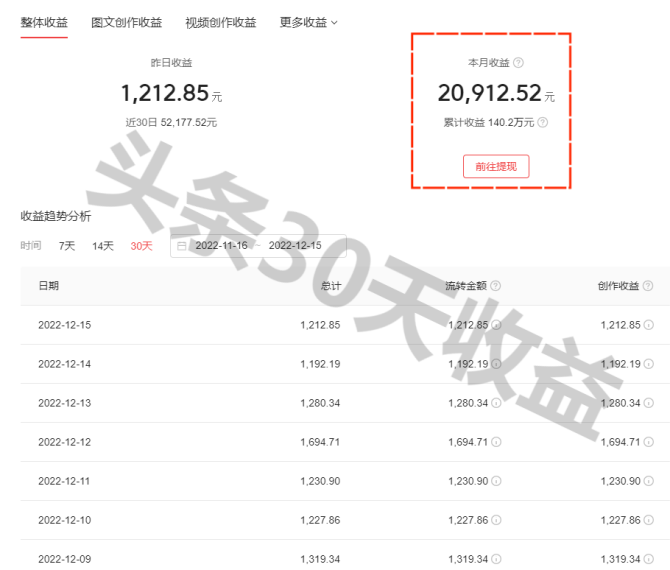Image resolution: width=670 pixels, height=570 pixels.
Task: Click 累计收益 140.2万元 text
Action: pyautogui.click(x=489, y=123)
